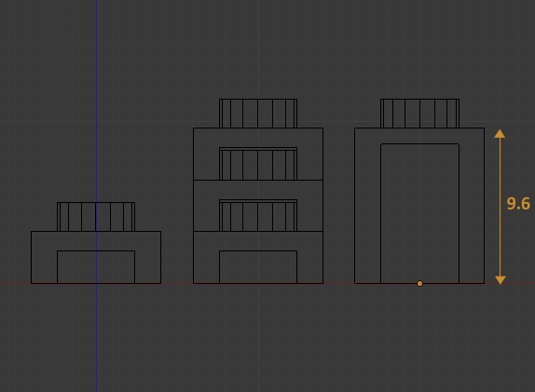This screenshot has height=392, width=535.
Task: Click inside the left brick's bottom opening
Action: pos(96,267)
